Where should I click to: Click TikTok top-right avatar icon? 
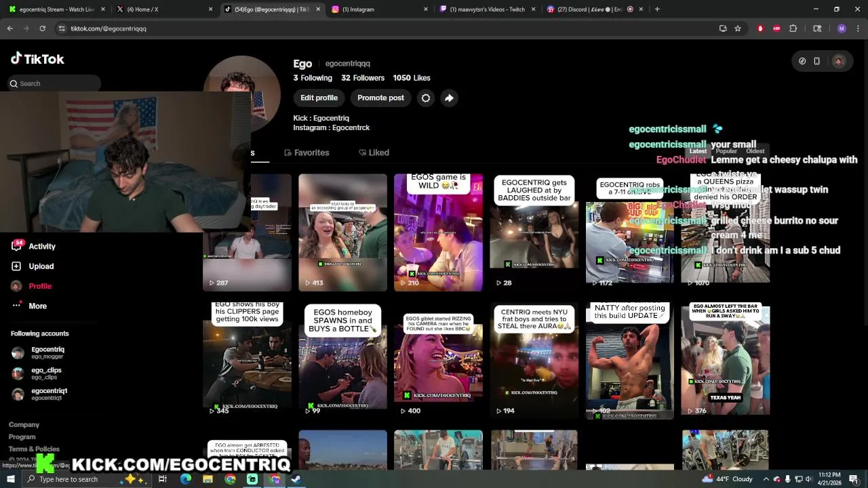pyautogui.click(x=839, y=61)
